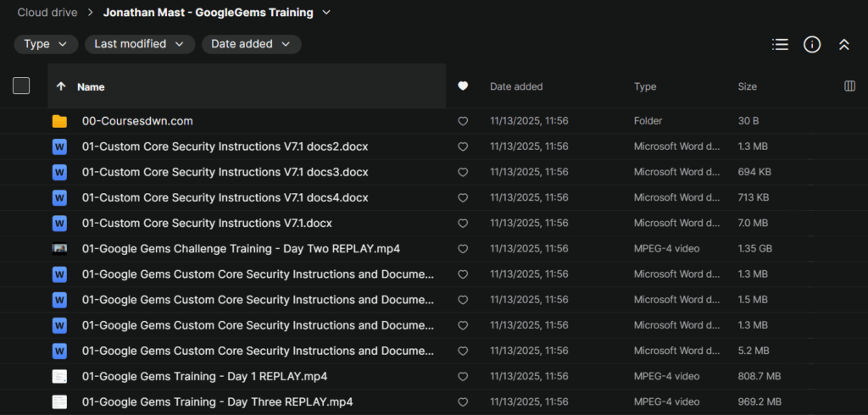Expand the Last modified filter
The width and height of the screenshot is (868, 415).
pyautogui.click(x=139, y=44)
